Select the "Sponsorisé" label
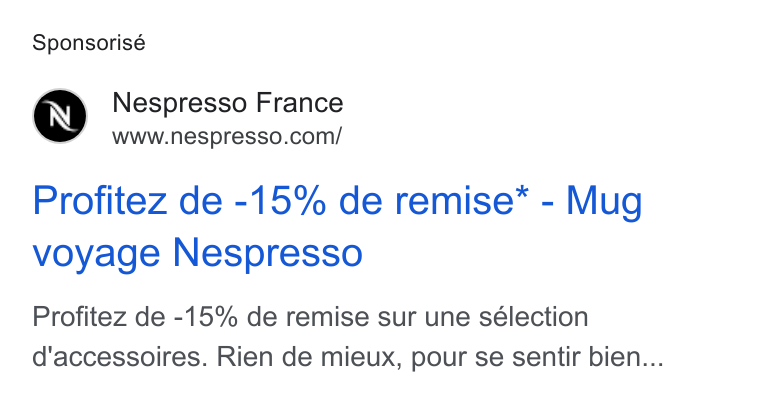The height and width of the screenshot is (400, 760). click(89, 43)
